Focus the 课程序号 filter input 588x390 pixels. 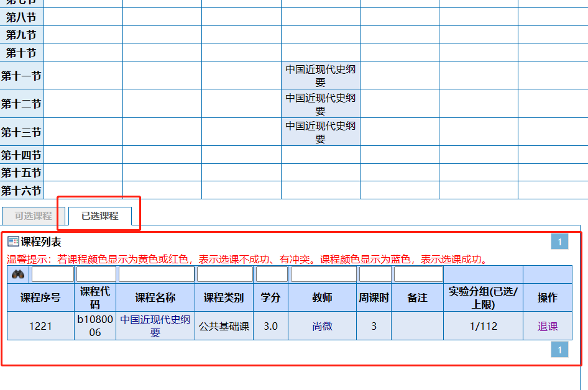(52, 274)
